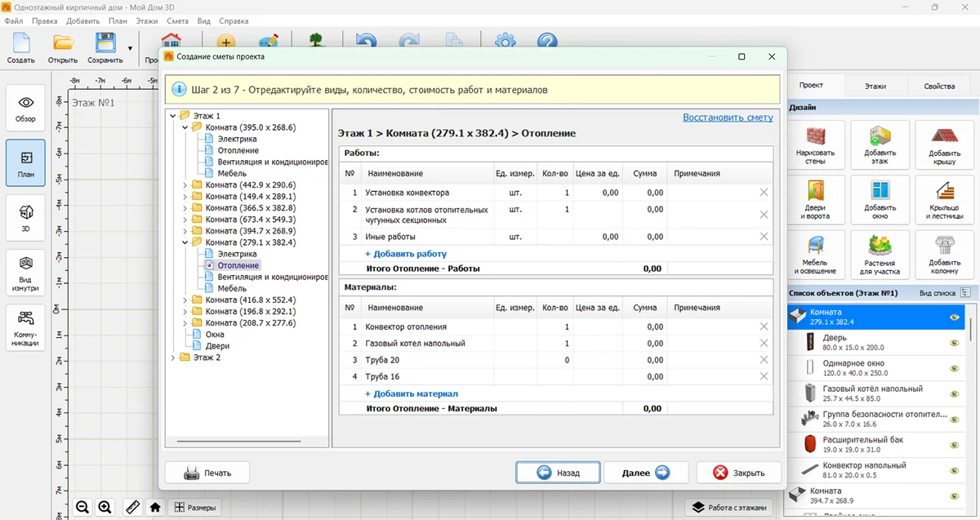
Task: Expand Комната (208.7 x 277.6) node
Action: point(185,323)
